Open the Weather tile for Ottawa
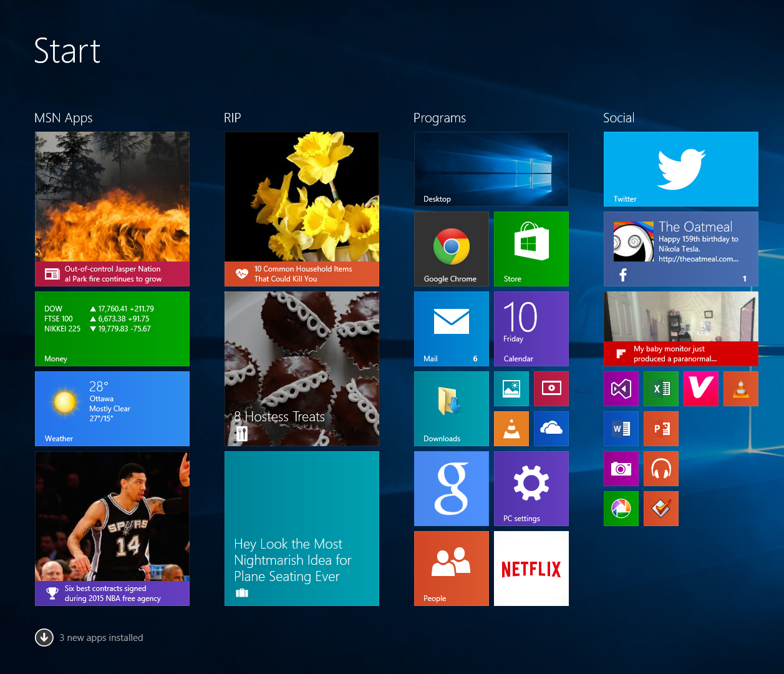 (112, 409)
